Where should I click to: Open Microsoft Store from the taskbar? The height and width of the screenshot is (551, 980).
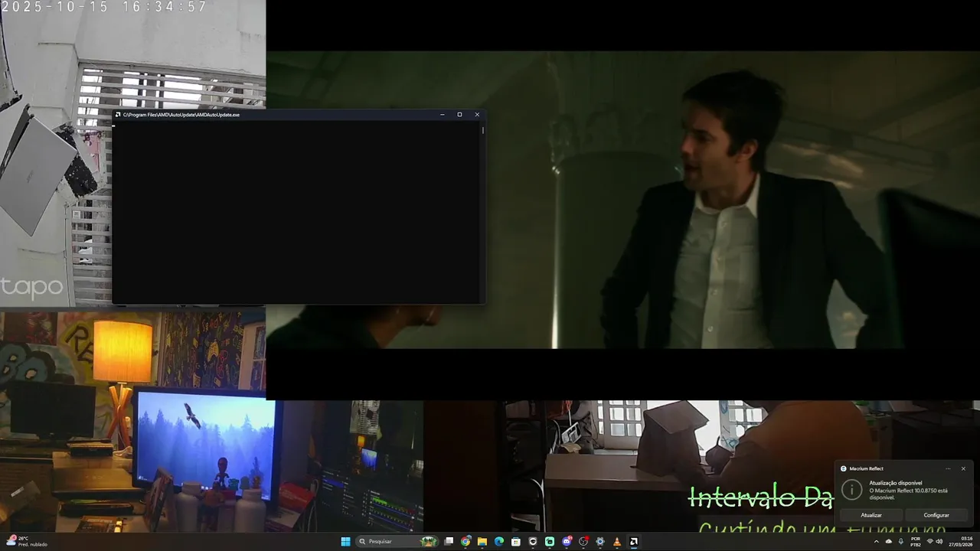coord(516,542)
